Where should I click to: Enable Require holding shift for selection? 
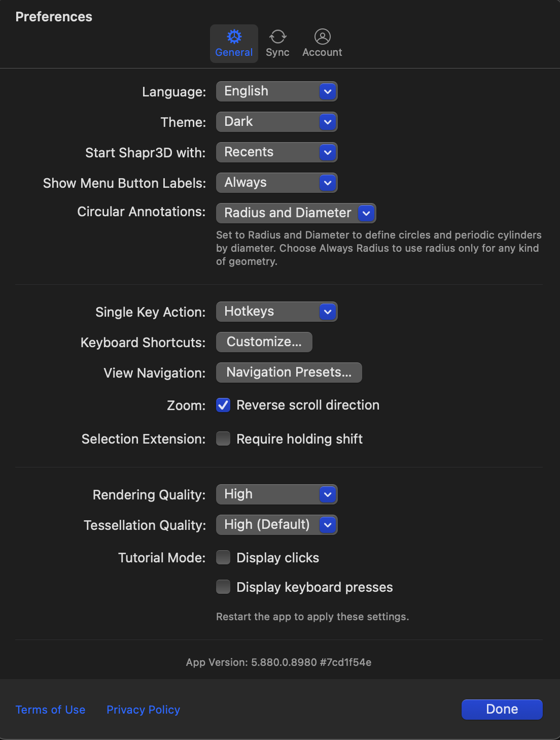pyautogui.click(x=223, y=439)
